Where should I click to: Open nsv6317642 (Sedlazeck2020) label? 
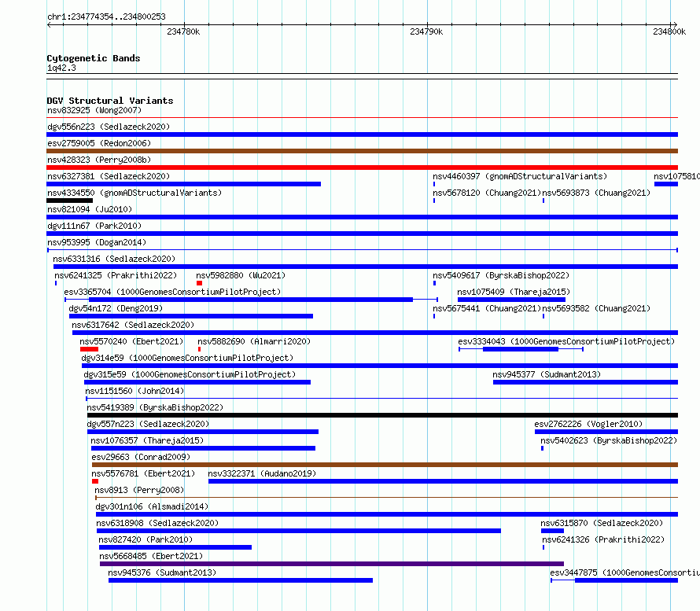click(133, 325)
